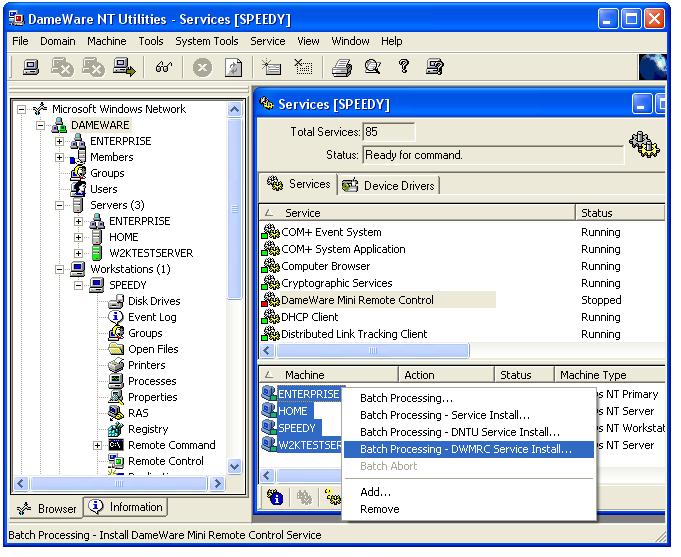Click the tree panel scroll down arrow
Image resolution: width=681 pixels, height=557 pixels.
235,467
